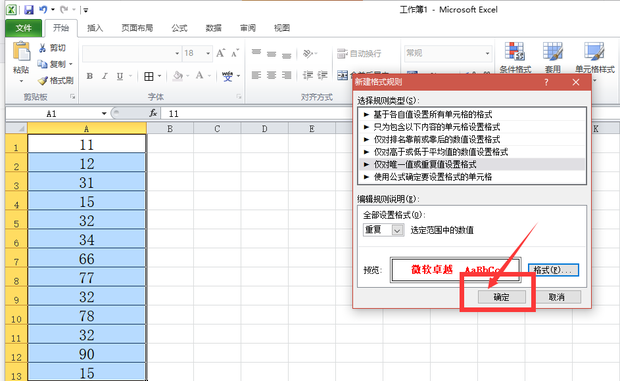Select the Format Painter brush

click(x=42, y=81)
